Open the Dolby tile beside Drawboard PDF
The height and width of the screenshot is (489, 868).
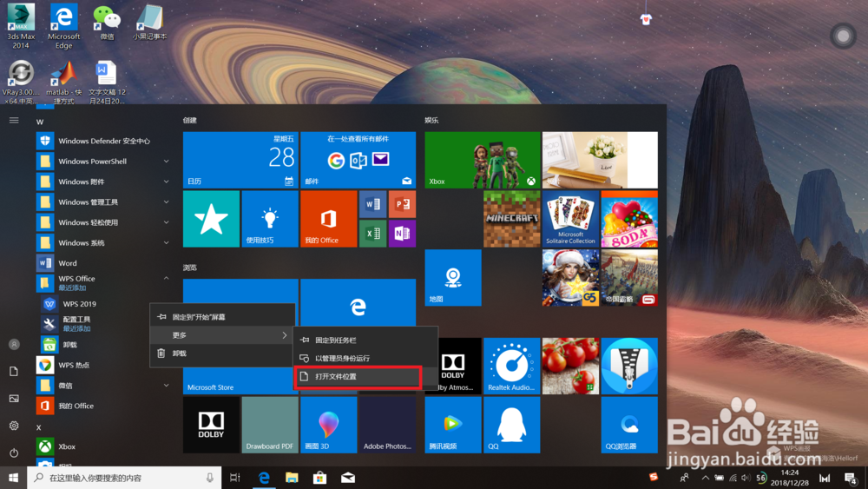pos(211,425)
